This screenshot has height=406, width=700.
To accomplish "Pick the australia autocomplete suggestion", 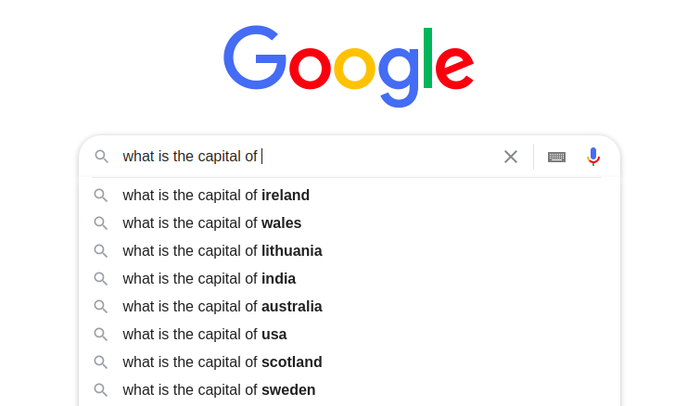I will pyautogui.click(x=350, y=306).
